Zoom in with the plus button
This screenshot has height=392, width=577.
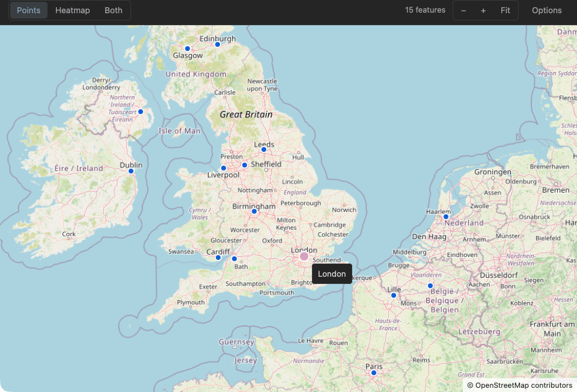click(x=483, y=10)
